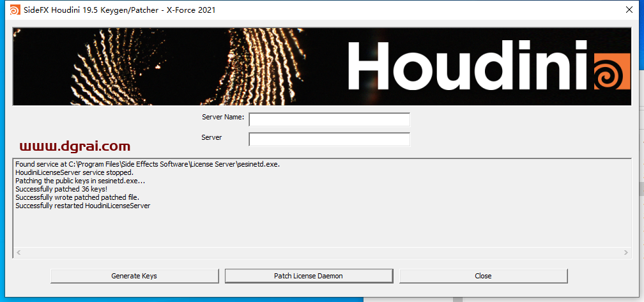This screenshot has width=644, height=302.
Task: Select the line "Successfully patched 36 keys!"
Action: pyautogui.click(x=61, y=189)
